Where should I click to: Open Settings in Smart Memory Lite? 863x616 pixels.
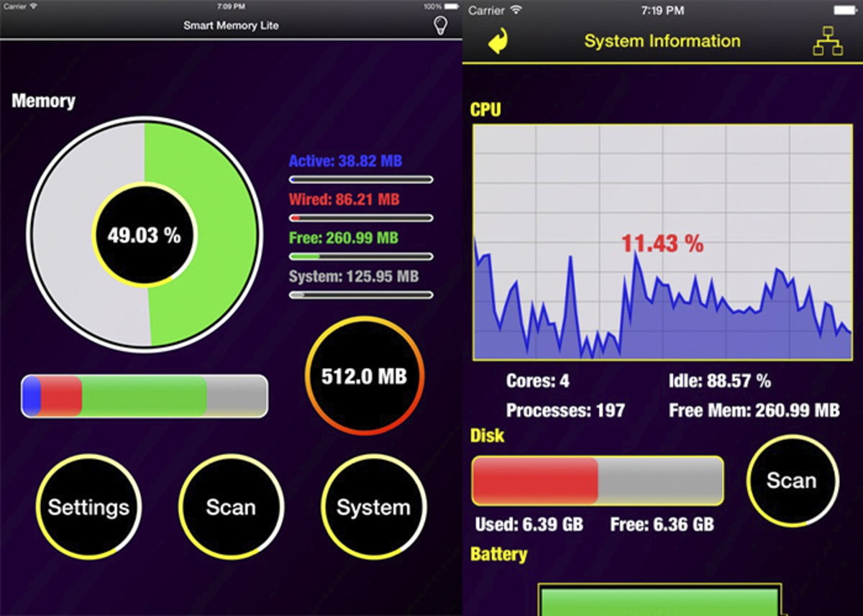coord(88,507)
